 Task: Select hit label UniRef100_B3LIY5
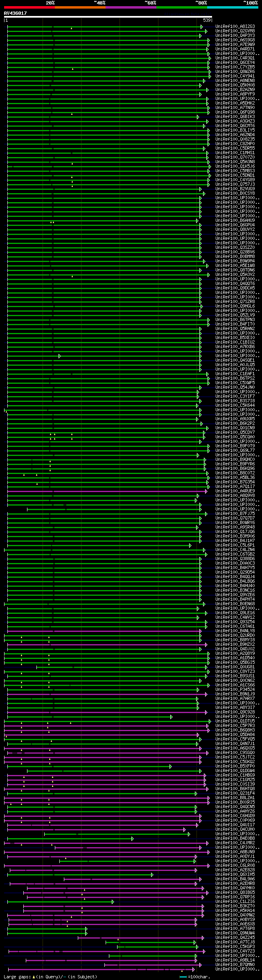point(235,130)
